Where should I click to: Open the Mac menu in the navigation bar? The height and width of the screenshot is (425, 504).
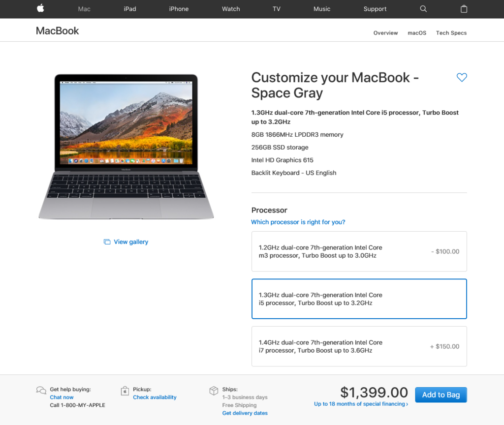tap(84, 9)
